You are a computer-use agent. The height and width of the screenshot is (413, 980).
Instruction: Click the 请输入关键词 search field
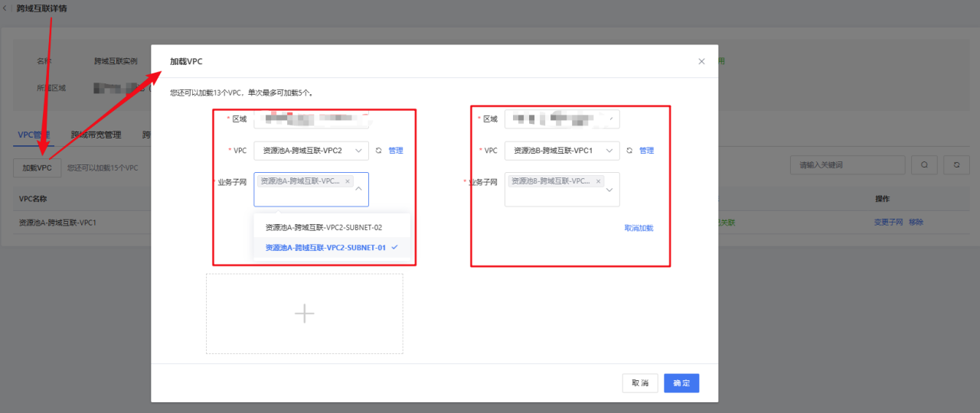848,164
